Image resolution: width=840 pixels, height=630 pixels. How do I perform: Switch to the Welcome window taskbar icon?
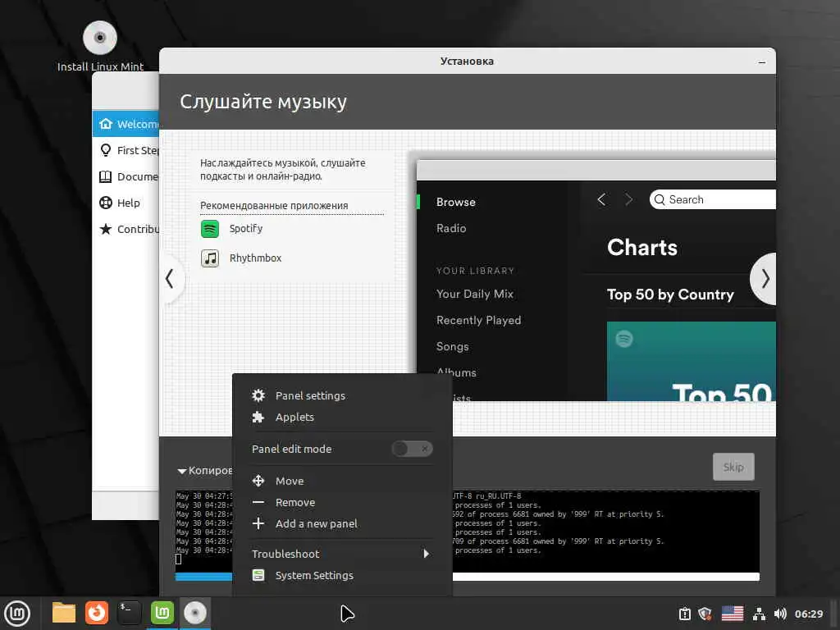(x=162, y=613)
